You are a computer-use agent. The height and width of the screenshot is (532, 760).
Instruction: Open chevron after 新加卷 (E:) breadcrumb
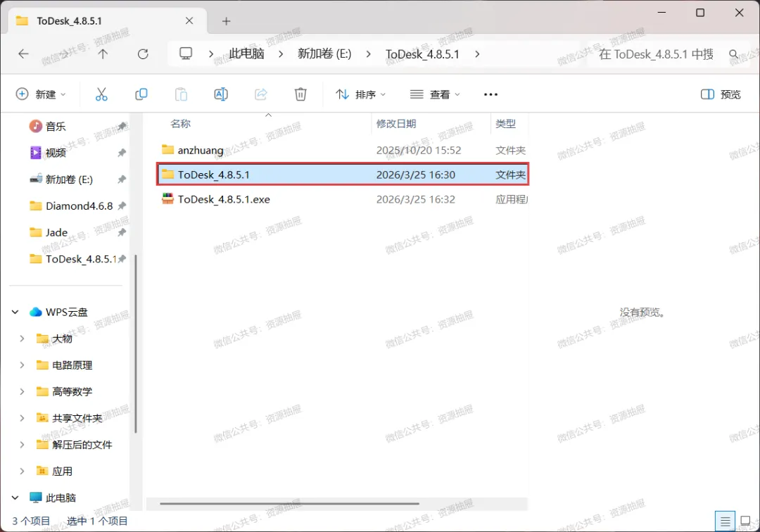[368, 53]
